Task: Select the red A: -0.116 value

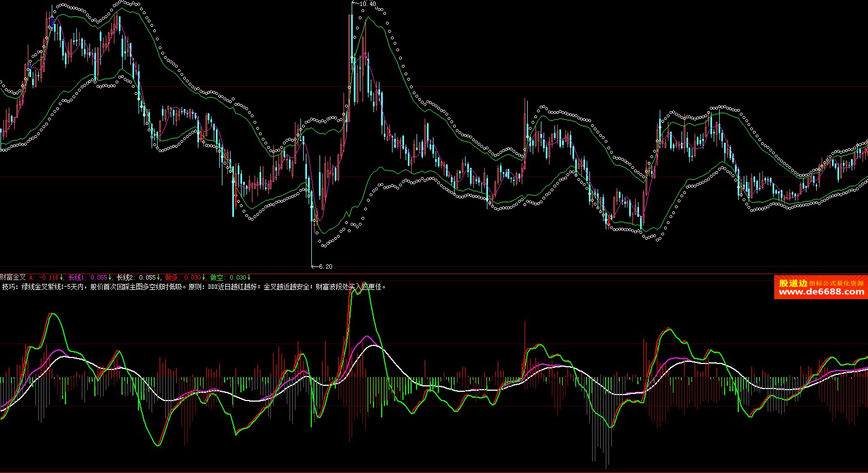Action: point(44,277)
